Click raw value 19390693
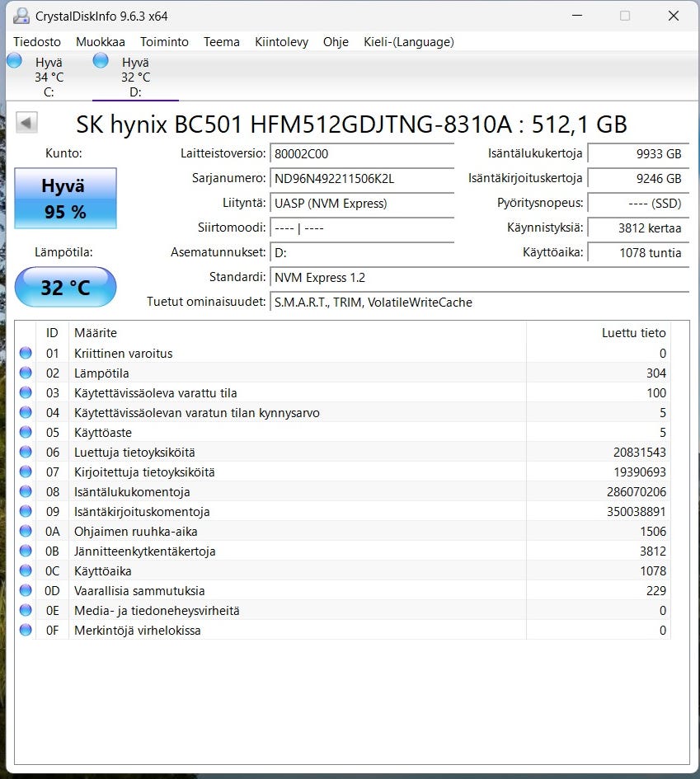Image resolution: width=700 pixels, height=779 pixels. [639, 472]
